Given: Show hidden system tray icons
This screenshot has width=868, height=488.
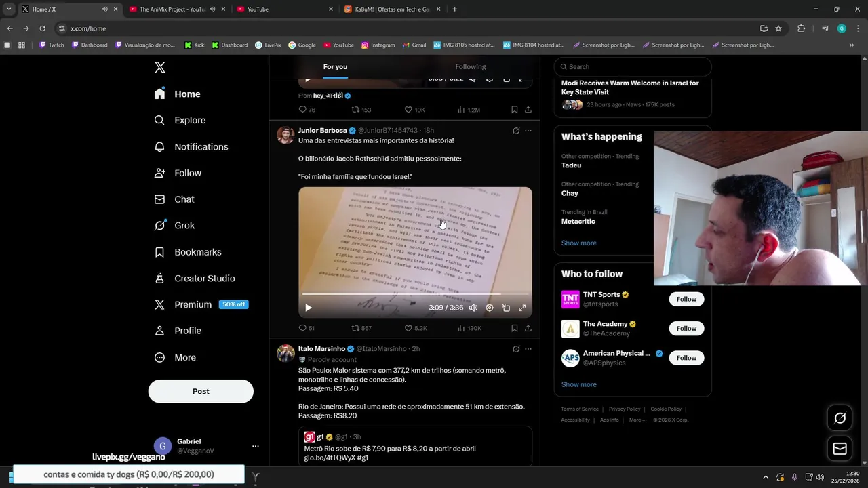Looking at the screenshot, I should [766, 477].
